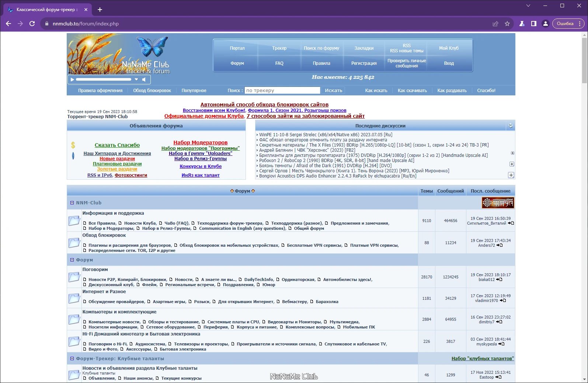Open the Набор Модераторов link

pyautogui.click(x=201, y=143)
